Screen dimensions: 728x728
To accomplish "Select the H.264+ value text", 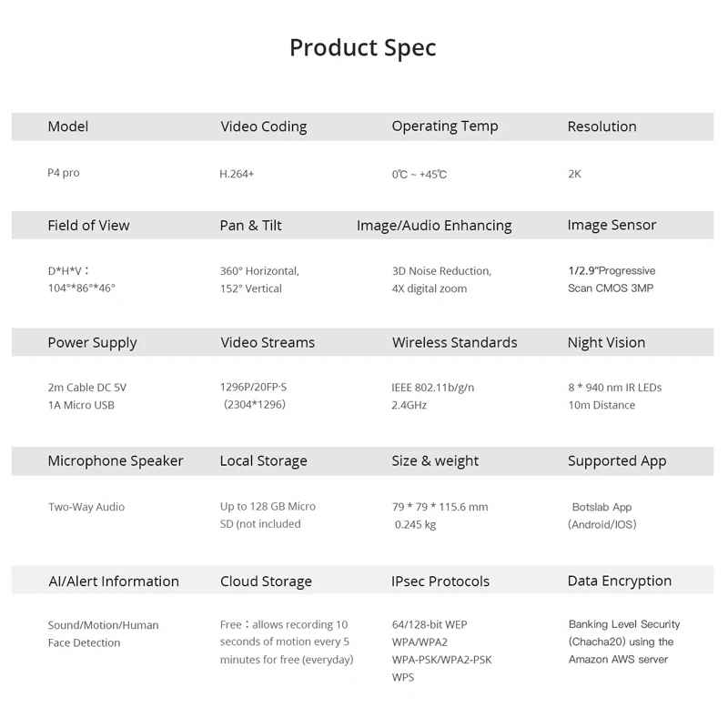I will coord(237,174).
